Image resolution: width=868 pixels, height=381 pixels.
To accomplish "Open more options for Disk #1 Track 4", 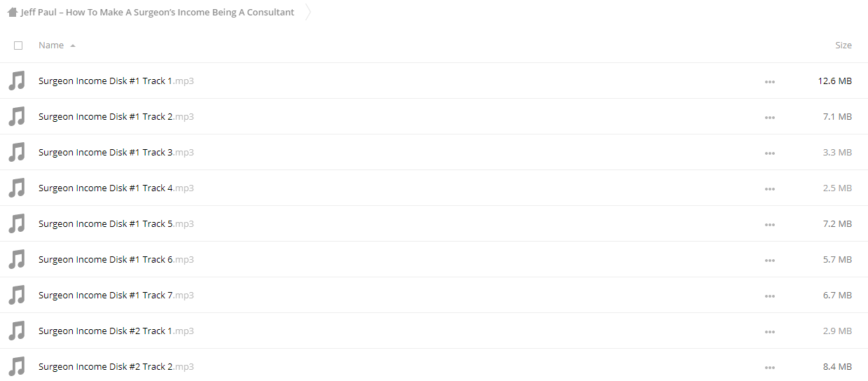I will pyautogui.click(x=770, y=188).
